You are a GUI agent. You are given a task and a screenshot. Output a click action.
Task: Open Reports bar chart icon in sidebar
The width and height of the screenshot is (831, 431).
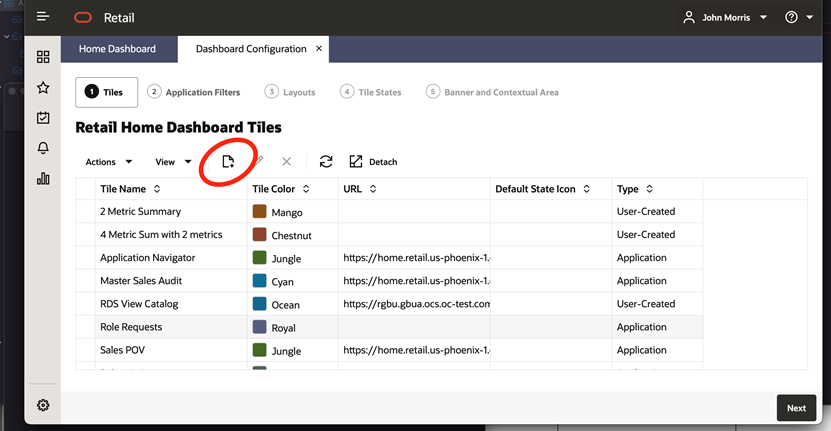point(43,179)
